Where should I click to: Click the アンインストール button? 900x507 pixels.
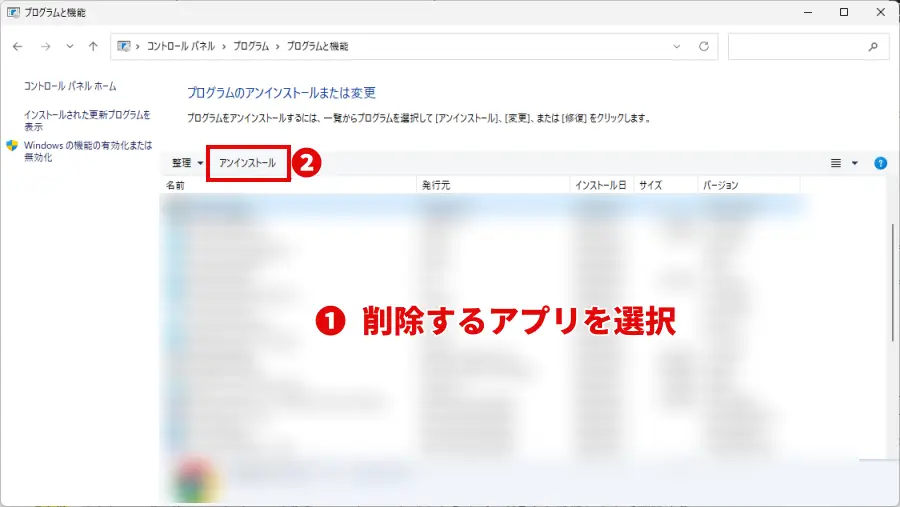tap(247, 163)
